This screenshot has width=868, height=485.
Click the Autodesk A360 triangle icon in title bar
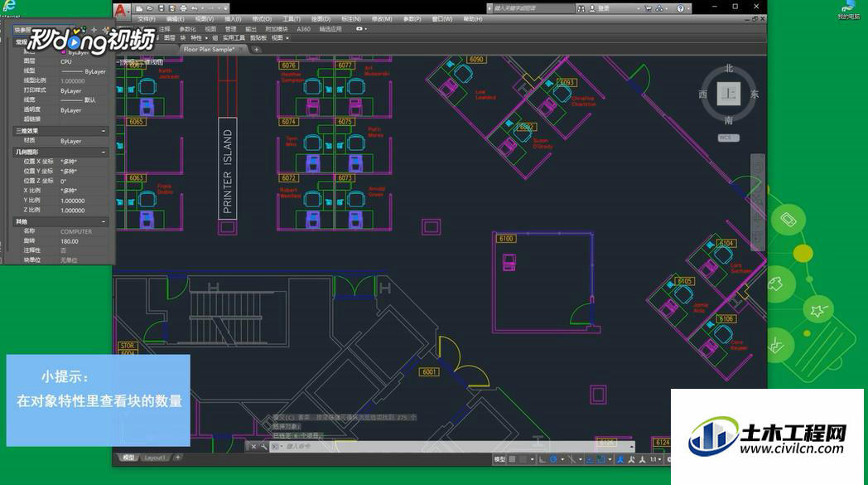click(659, 8)
